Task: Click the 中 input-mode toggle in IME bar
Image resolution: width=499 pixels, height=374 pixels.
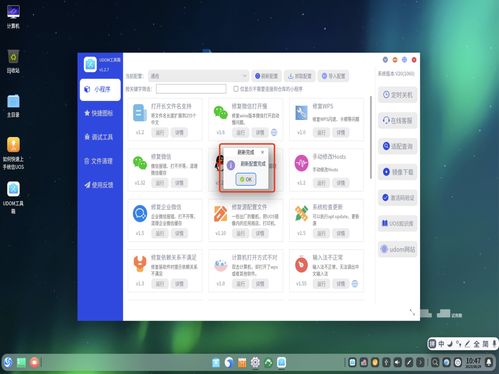Action: (441, 344)
